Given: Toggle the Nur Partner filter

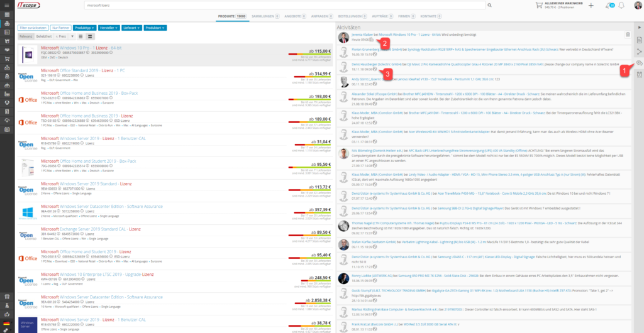Looking at the screenshot, I should point(60,28).
